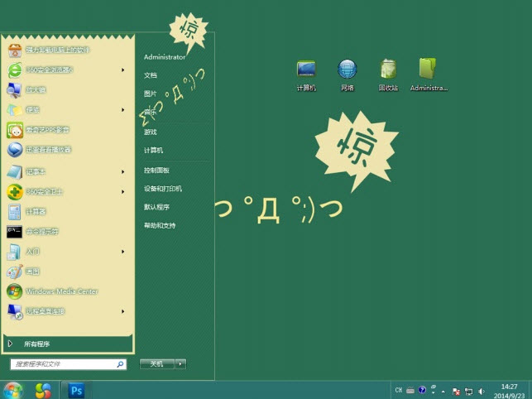Open the 文档 link in Start menu
Screen dimensions: 532x399
coord(151,75)
